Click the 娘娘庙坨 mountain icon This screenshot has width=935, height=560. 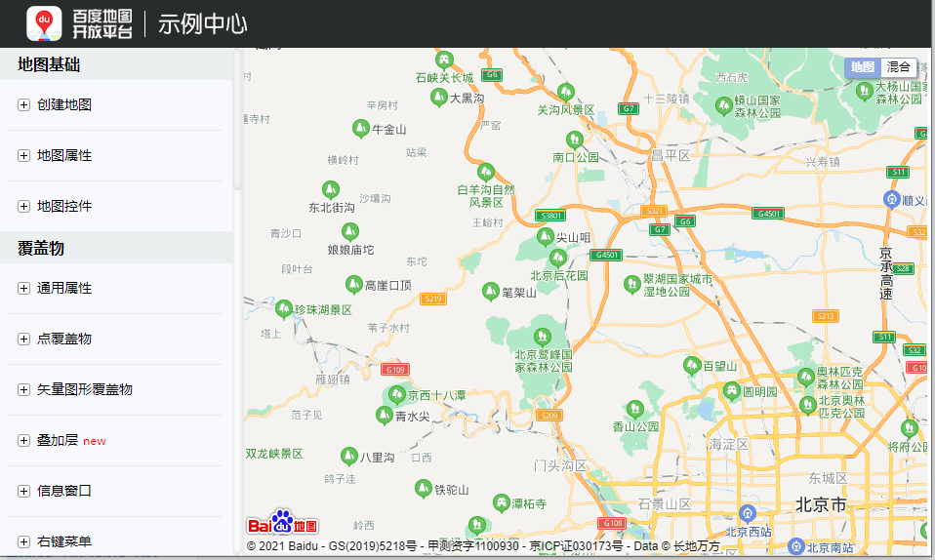click(350, 231)
